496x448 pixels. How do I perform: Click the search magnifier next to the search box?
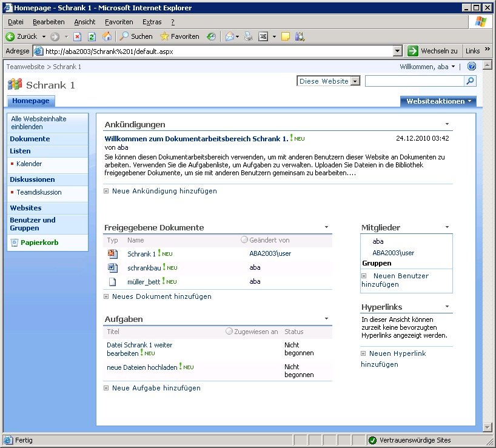[470, 81]
